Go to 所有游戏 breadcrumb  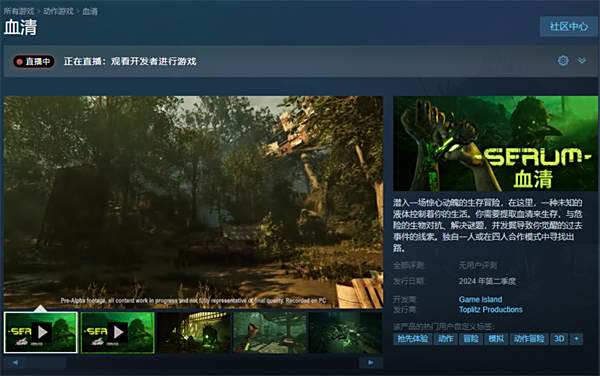pos(19,11)
